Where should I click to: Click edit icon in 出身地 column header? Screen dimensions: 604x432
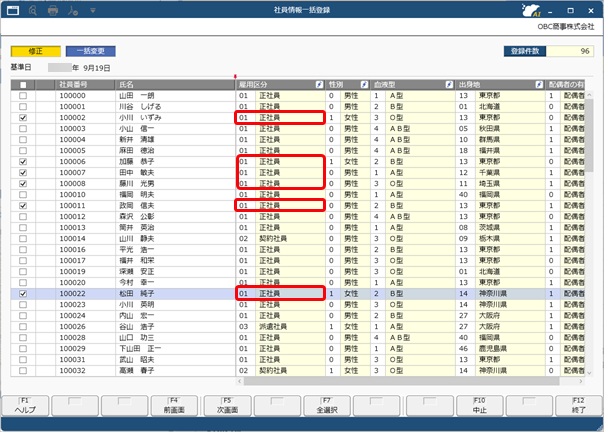click(539, 84)
